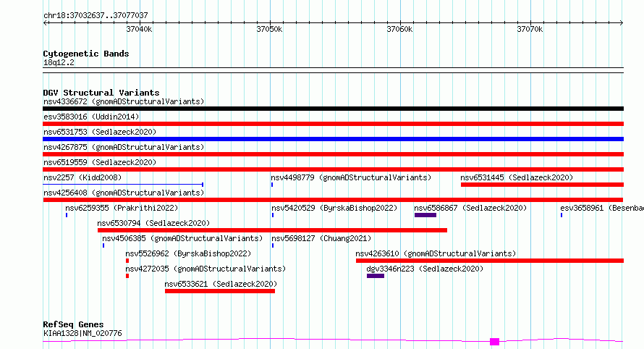
Task: Click the small red nsv5526962 marker
Action: 127,261
